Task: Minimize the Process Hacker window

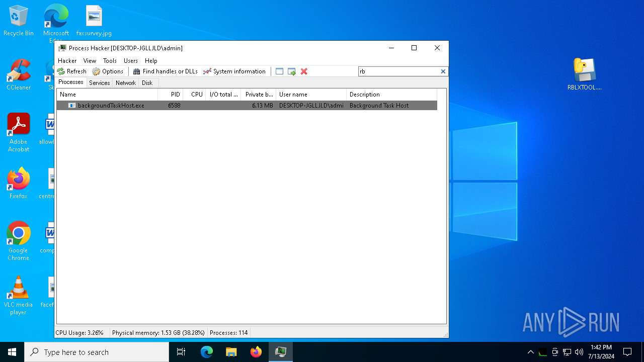Action: tap(391, 48)
